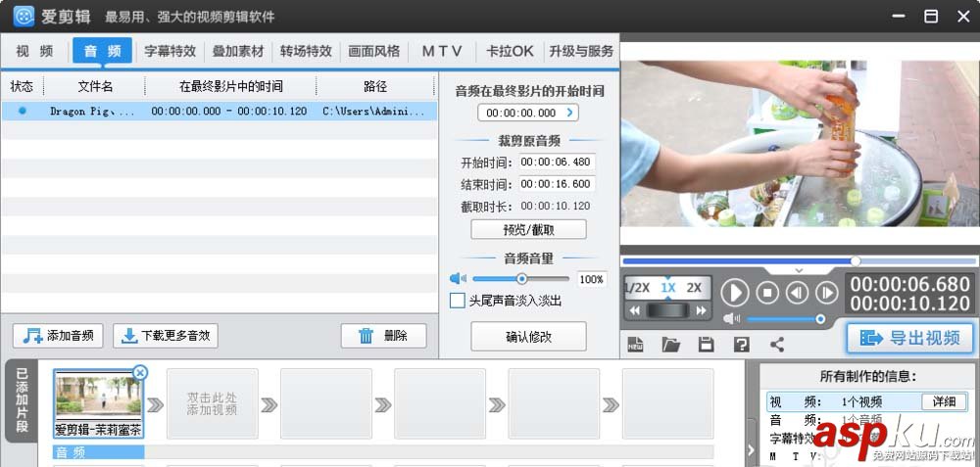This screenshot has width=980, height=467.
Task: Switch to the 画面风格 tab
Action: (373, 51)
